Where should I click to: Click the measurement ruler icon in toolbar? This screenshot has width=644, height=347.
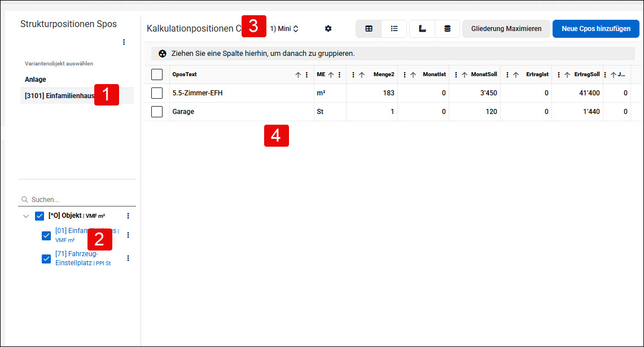click(x=422, y=29)
